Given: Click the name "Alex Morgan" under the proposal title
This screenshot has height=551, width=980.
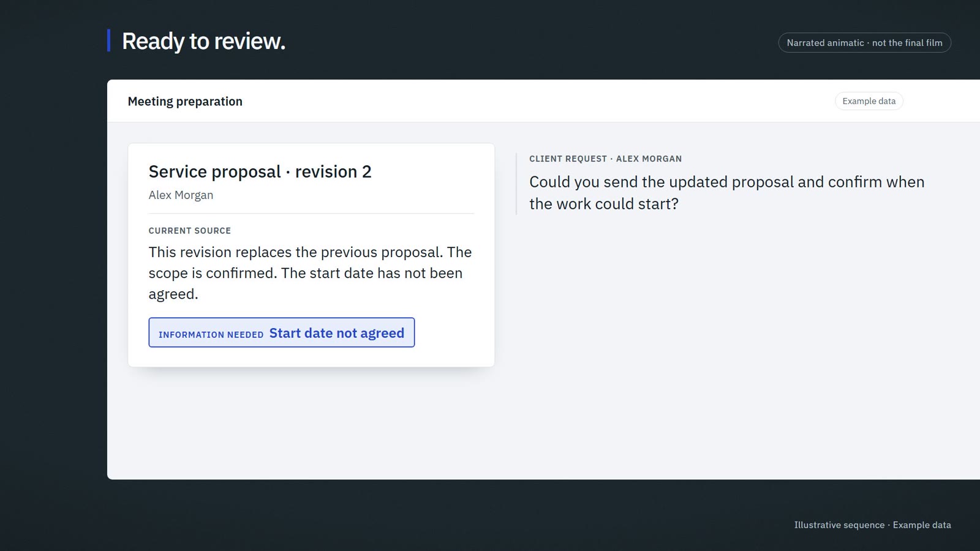Looking at the screenshot, I should [181, 195].
